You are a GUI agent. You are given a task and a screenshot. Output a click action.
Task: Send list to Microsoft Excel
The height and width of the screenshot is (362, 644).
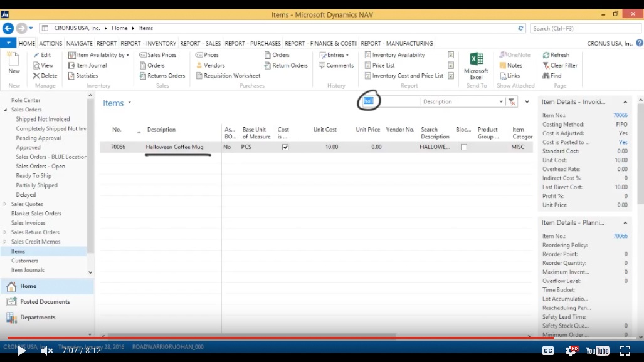(476, 66)
